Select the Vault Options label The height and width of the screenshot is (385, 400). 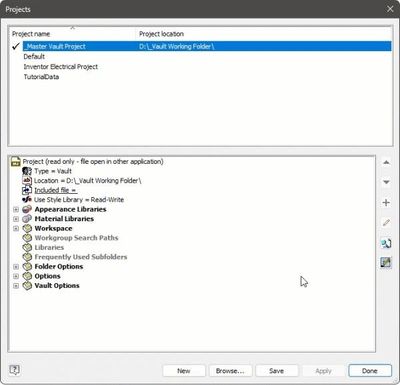[57, 286]
